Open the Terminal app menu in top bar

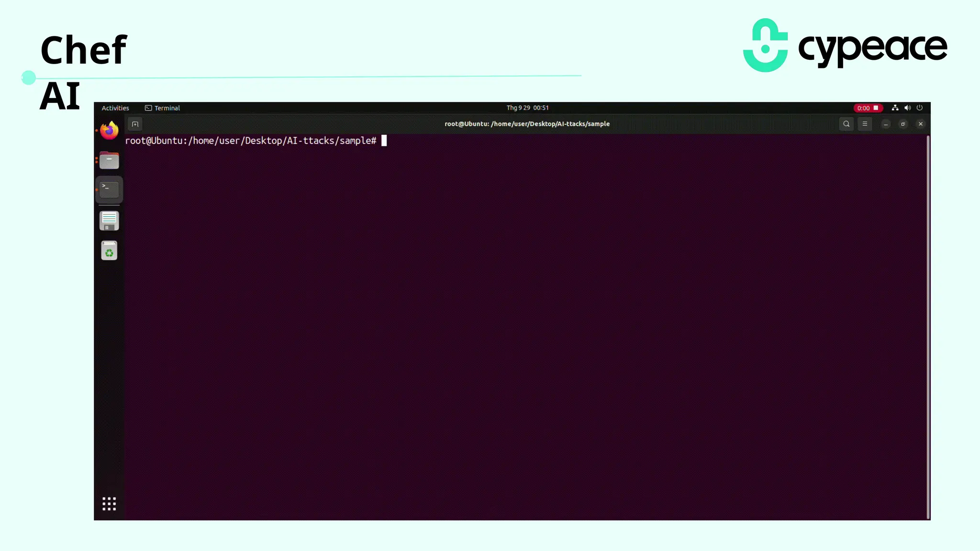point(163,108)
